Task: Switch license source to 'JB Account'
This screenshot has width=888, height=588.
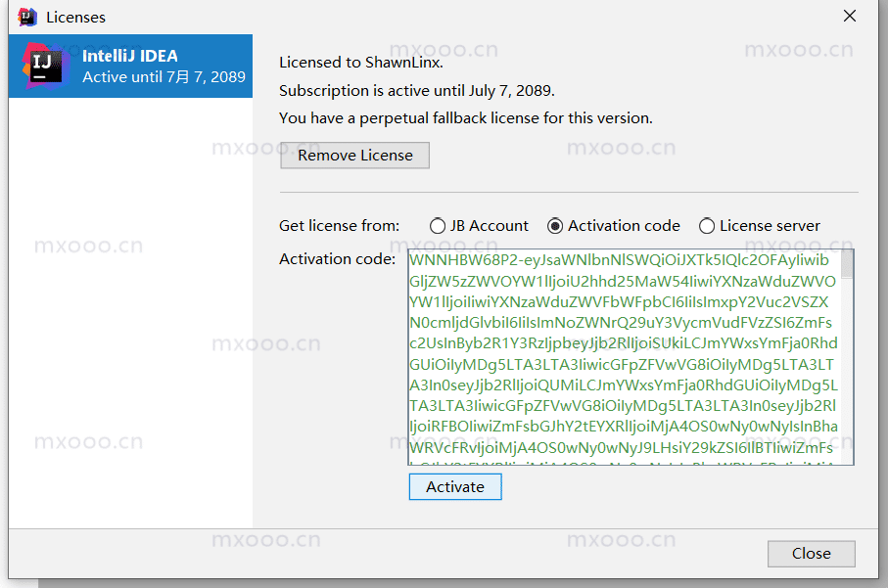Action: pos(438,225)
